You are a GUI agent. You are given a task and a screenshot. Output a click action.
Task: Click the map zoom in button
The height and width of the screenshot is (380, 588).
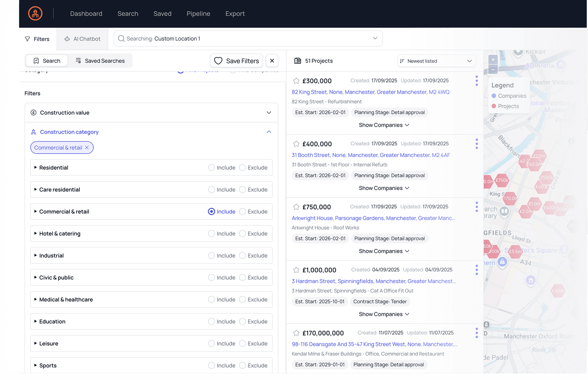[493, 59]
